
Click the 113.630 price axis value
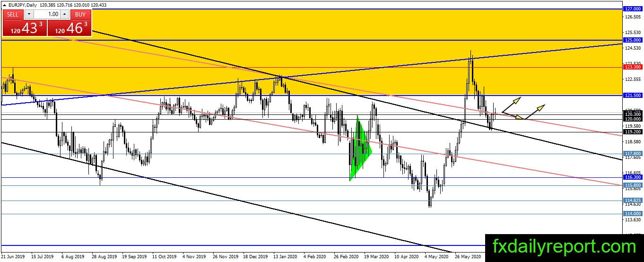(x=632, y=220)
